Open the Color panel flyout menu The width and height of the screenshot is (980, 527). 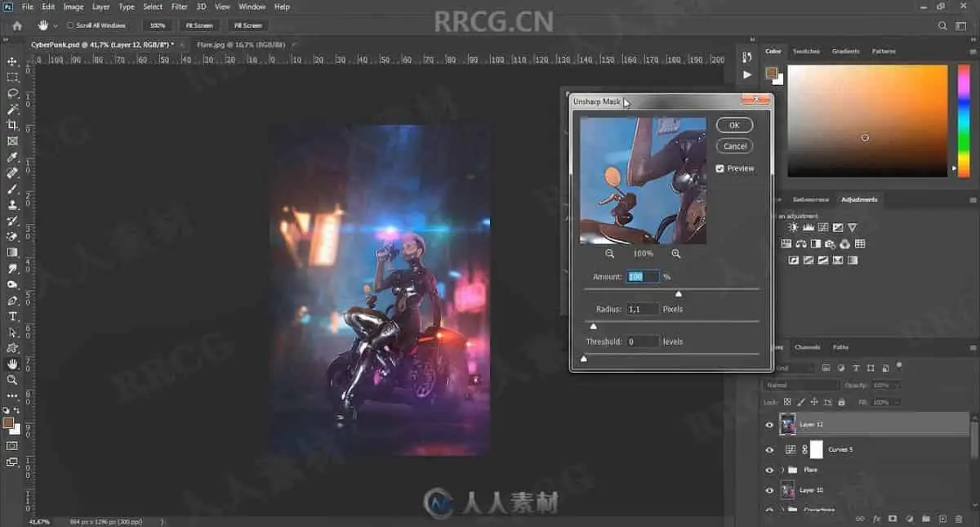(x=973, y=51)
